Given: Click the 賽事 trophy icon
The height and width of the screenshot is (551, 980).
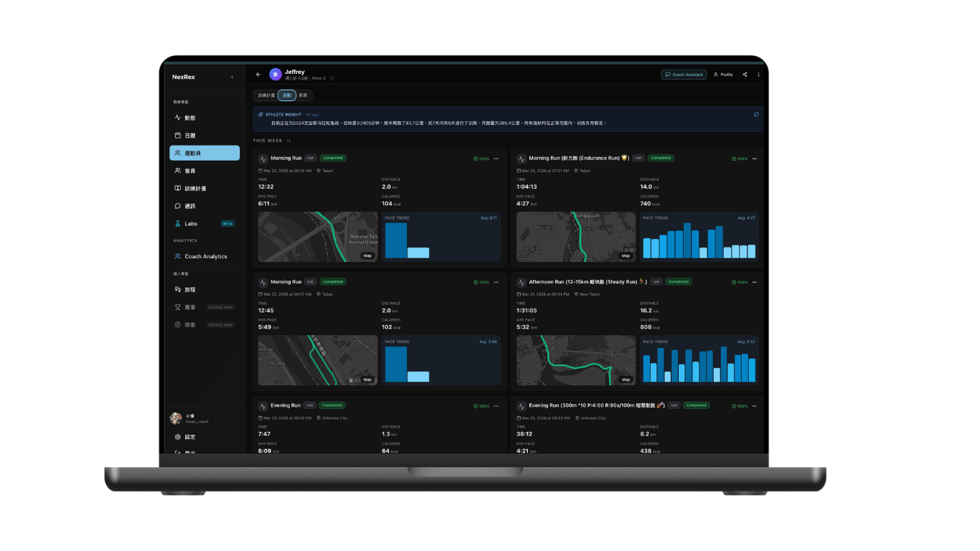Looking at the screenshot, I should 178,307.
